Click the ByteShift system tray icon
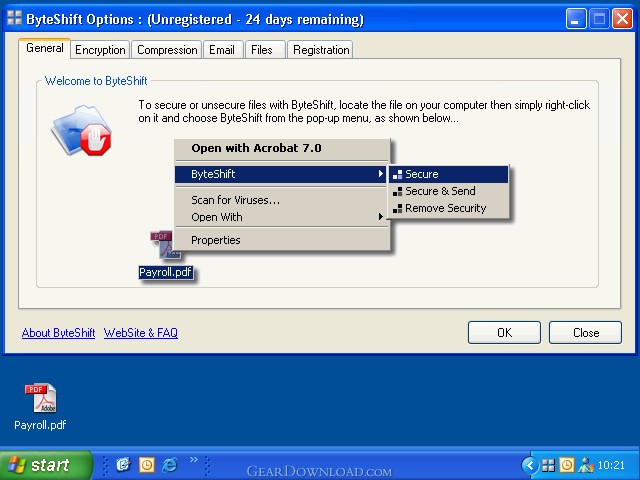This screenshot has height=480, width=640. tap(548, 465)
